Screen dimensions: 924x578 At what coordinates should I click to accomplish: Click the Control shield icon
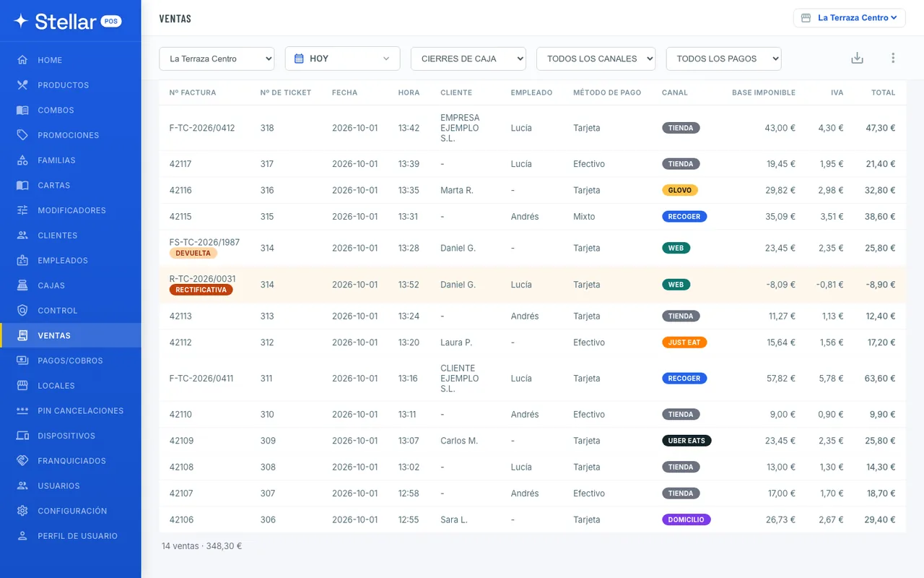coord(22,311)
